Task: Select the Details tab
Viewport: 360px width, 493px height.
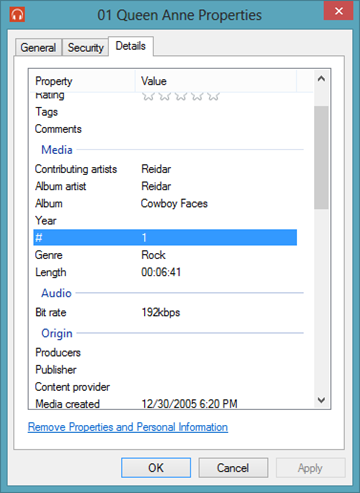Action: coord(131,46)
